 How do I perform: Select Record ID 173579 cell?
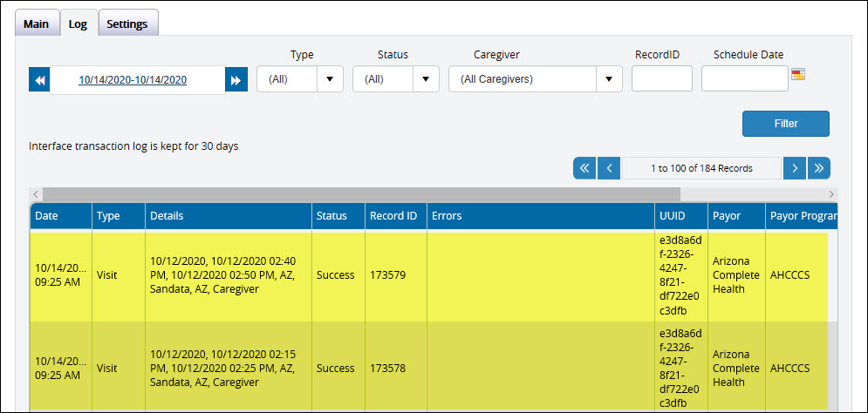(x=396, y=275)
